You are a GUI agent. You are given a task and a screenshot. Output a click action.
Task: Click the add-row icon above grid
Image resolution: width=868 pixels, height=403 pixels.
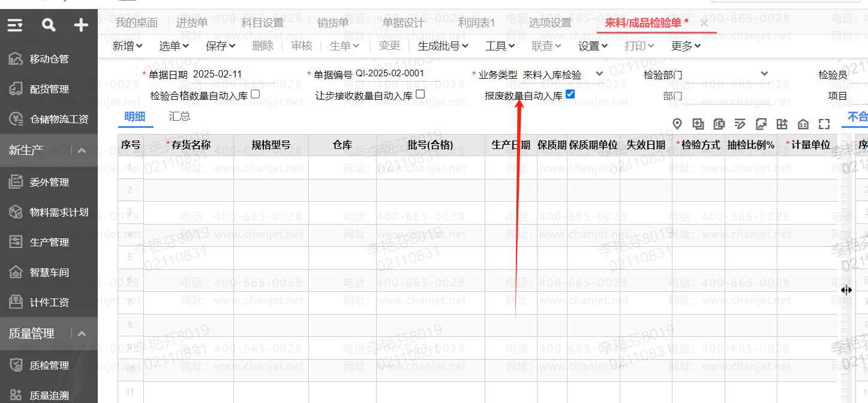(698, 124)
